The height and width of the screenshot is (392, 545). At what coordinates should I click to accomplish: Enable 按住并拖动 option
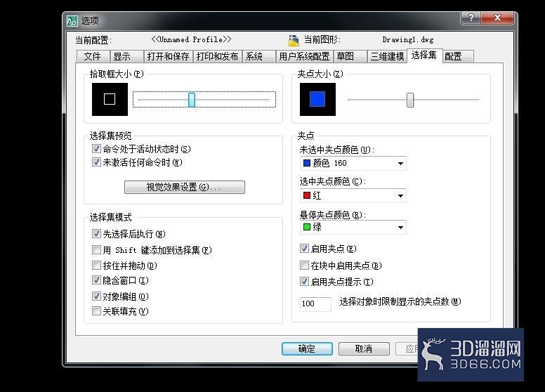96,265
